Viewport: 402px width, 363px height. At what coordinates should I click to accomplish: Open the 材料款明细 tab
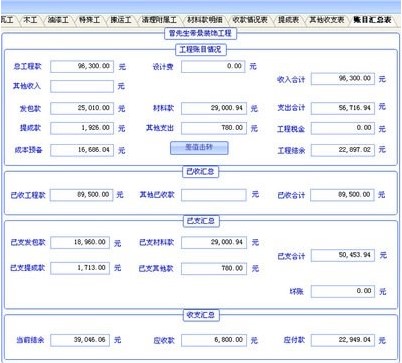205,20
